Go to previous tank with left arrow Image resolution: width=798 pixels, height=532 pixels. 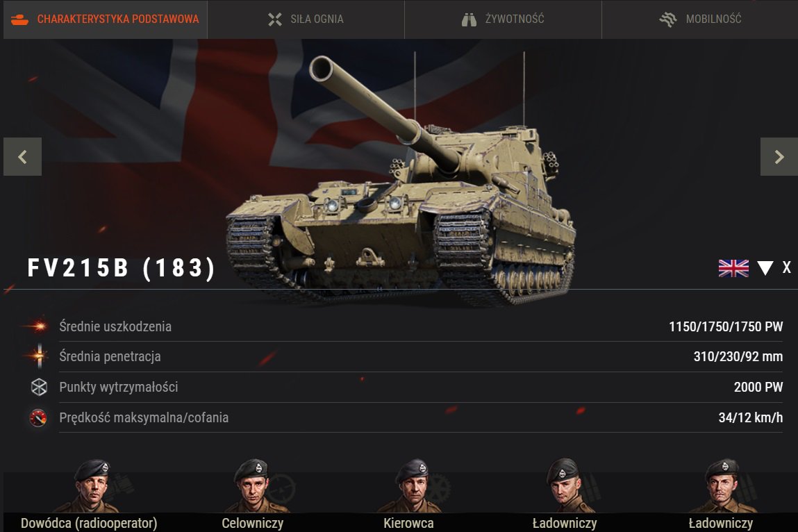pyautogui.click(x=22, y=157)
